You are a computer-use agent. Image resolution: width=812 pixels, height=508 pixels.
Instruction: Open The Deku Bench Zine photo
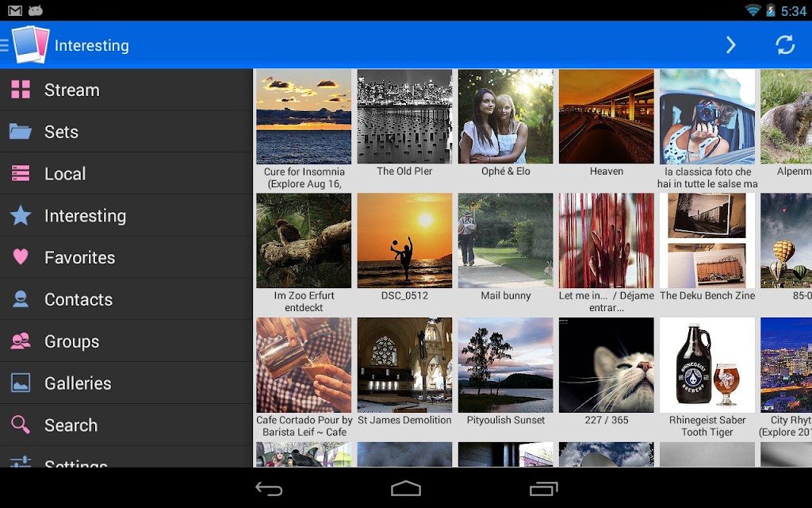[x=707, y=241]
